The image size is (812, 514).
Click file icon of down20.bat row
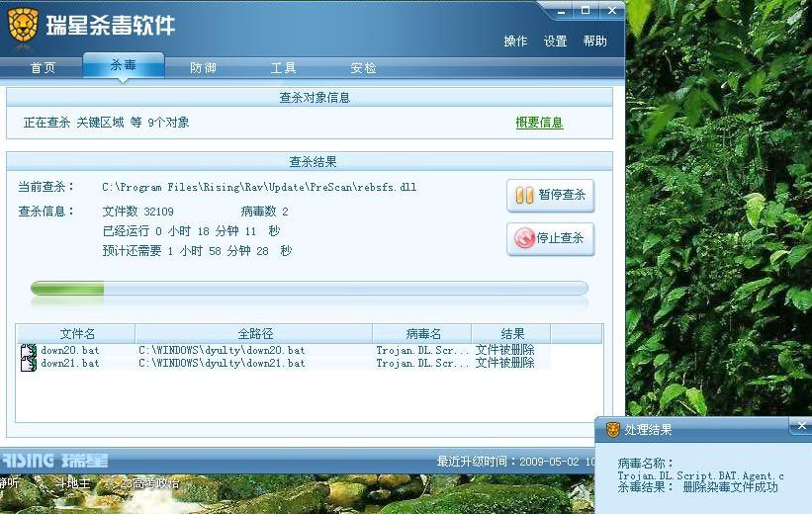pyautogui.click(x=28, y=351)
